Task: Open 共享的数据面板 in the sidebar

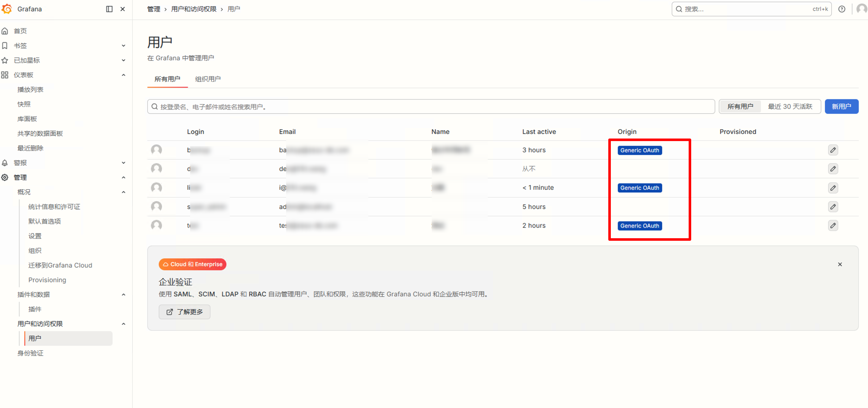Action: click(x=40, y=133)
